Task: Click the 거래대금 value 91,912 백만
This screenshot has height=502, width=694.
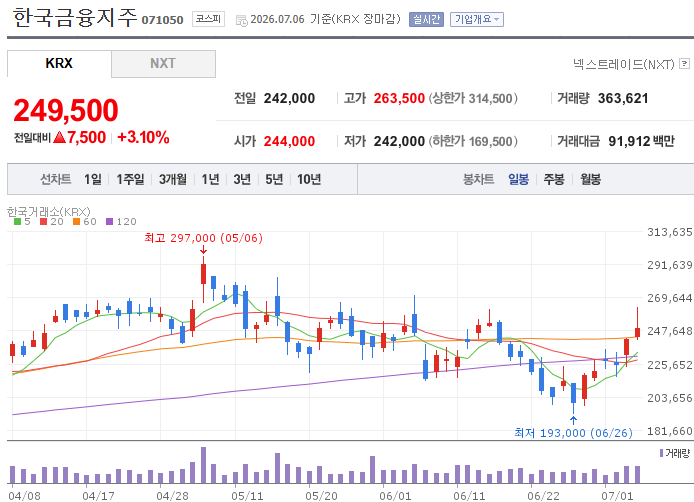Action: coord(641,141)
